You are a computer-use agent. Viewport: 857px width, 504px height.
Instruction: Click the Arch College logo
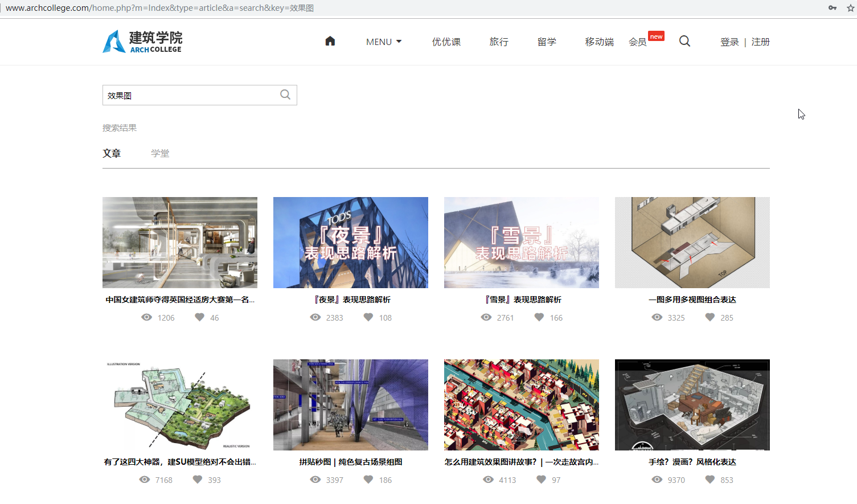(x=142, y=42)
